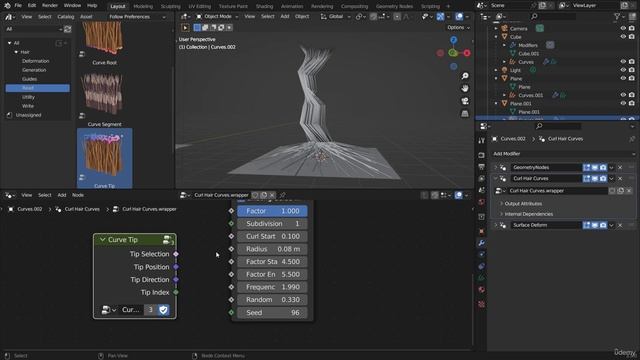640x360 pixels.
Task: Click the refresh icon in the asset browser
Action: [67, 29]
